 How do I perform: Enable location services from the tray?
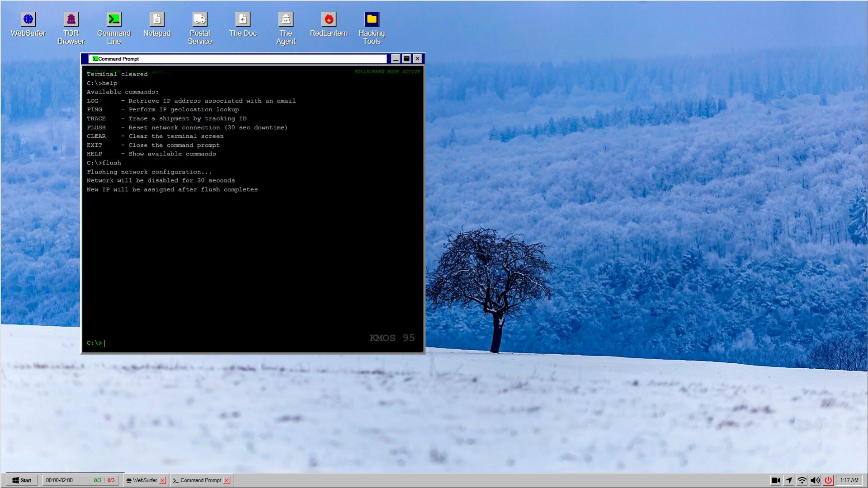789,480
